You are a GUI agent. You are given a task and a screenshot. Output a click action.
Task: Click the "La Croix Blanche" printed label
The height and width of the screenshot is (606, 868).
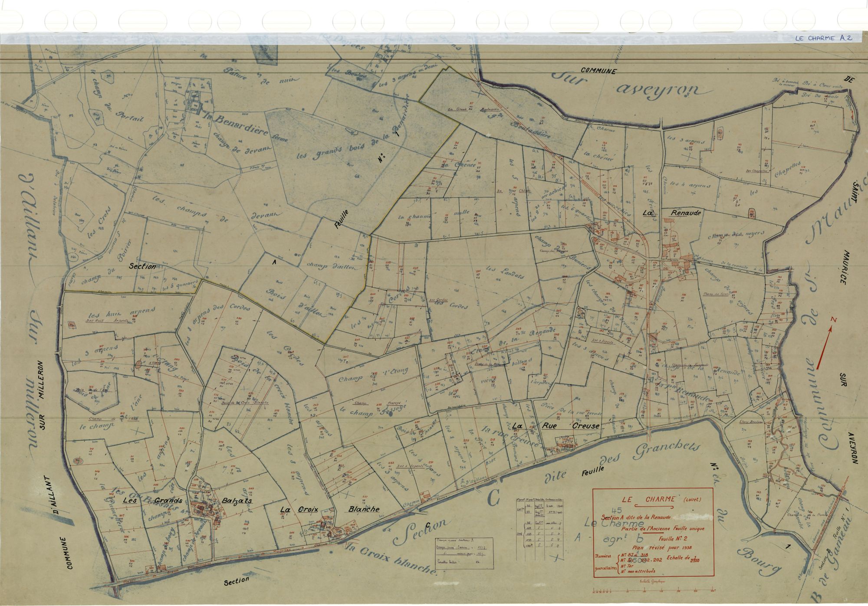coord(330,509)
